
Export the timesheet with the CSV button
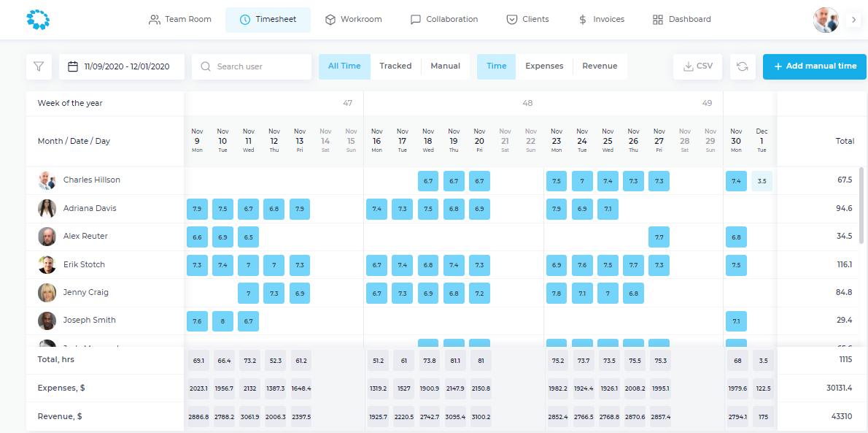pyautogui.click(x=697, y=66)
